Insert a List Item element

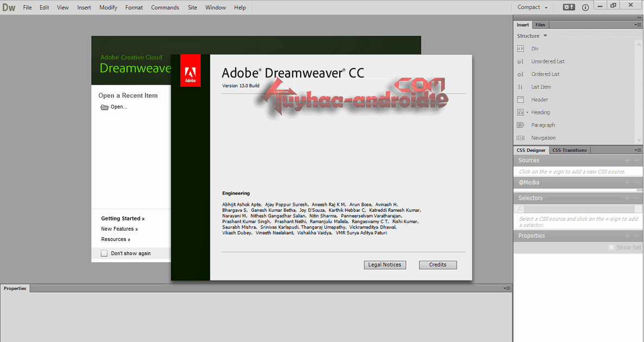[x=541, y=87]
